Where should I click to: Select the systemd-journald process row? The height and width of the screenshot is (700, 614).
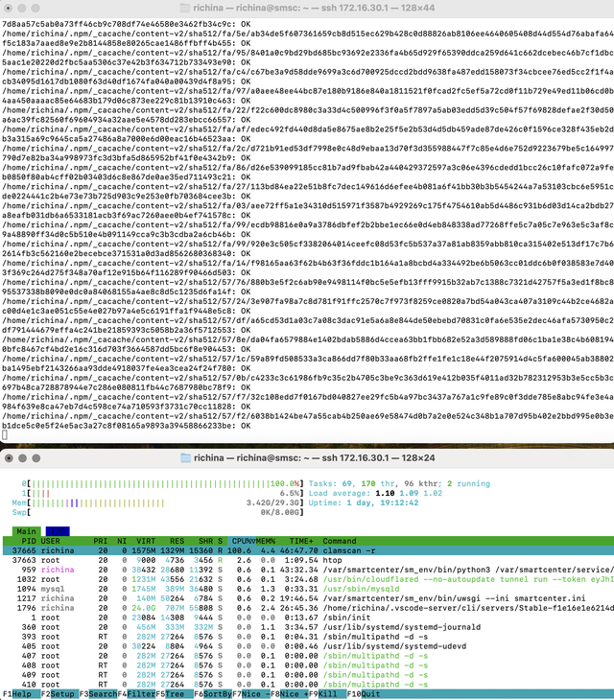pos(307,627)
